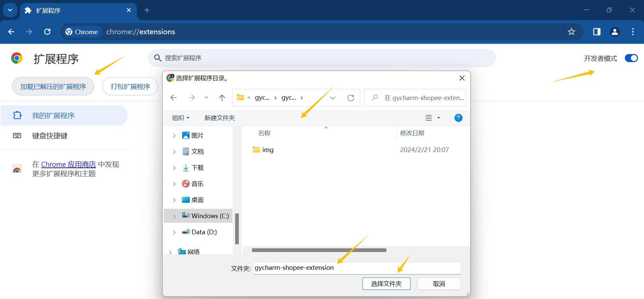
Task: Expand the breadcrumb overflow chevron «
Action: (249, 98)
